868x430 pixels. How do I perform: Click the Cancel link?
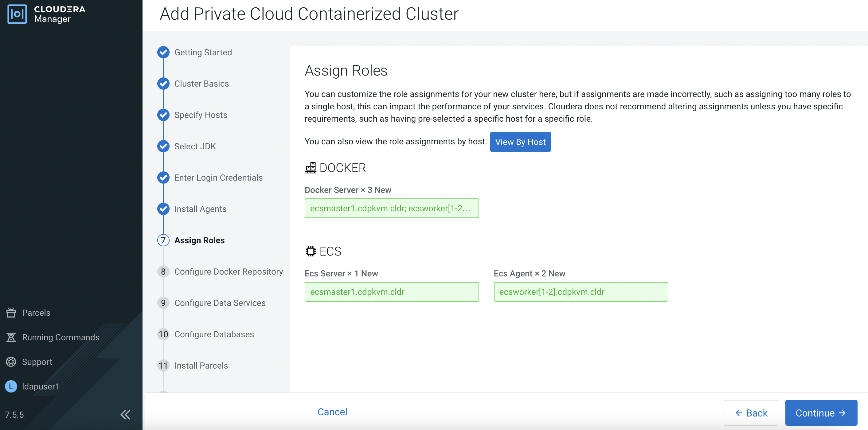pyautogui.click(x=332, y=412)
